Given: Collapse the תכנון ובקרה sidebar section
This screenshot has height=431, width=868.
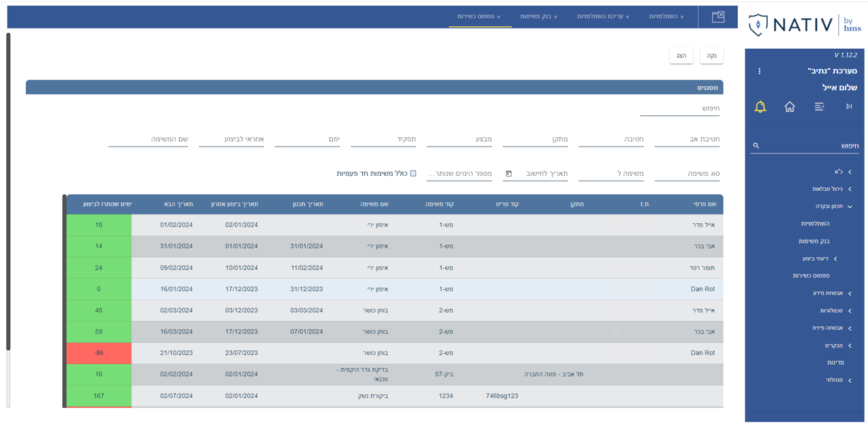Looking at the screenshot, I should pyautogui.click(x=850, y=206).
